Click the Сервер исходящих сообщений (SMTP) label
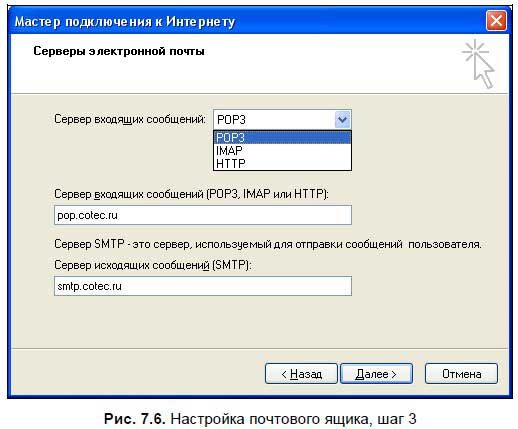518x429 pixels. (153, 265)
